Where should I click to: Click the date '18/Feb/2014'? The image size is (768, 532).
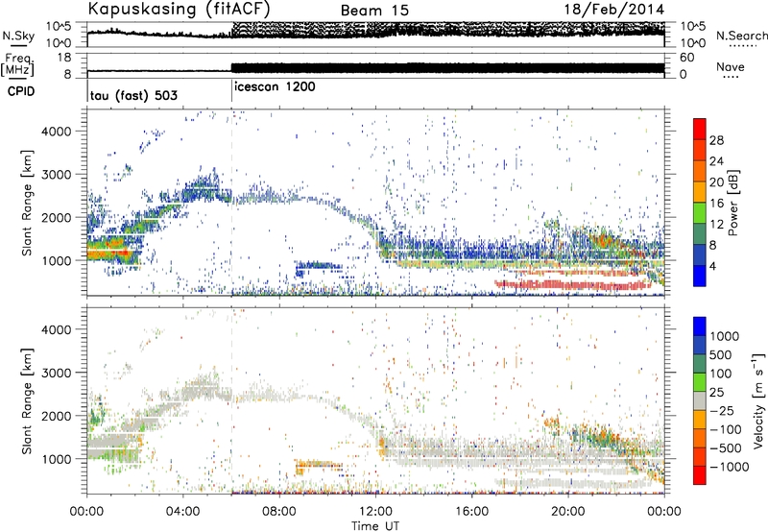click(x=614, y=10)
